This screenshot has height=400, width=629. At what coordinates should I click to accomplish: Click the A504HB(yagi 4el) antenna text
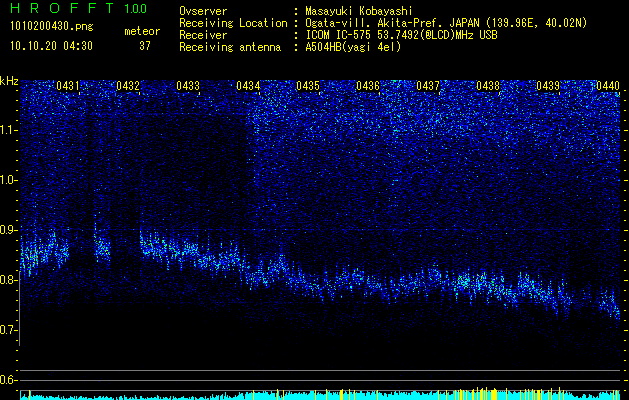353,47
